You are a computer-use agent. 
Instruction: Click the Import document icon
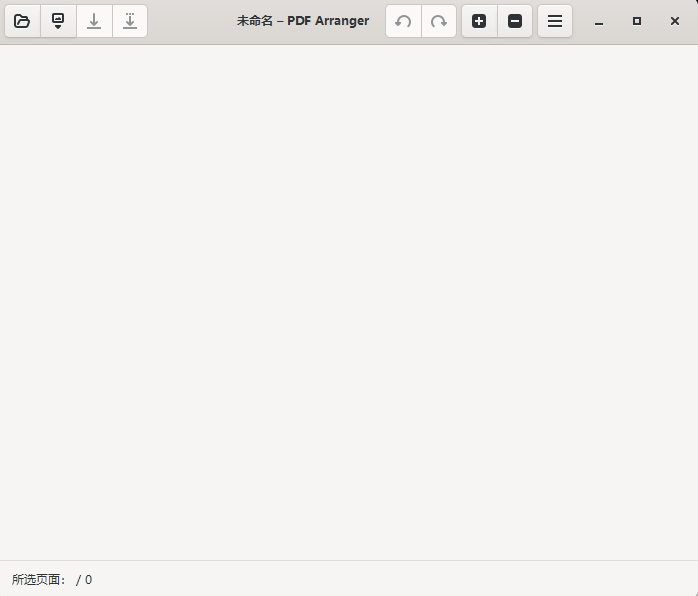[58, 21]
